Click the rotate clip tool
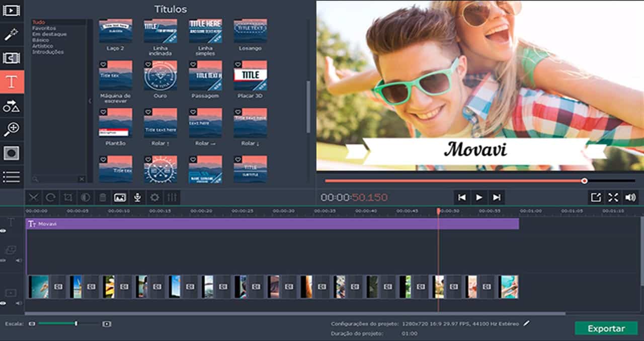The width and height of the screenshot is (644, 341). (x=51, y=198)
